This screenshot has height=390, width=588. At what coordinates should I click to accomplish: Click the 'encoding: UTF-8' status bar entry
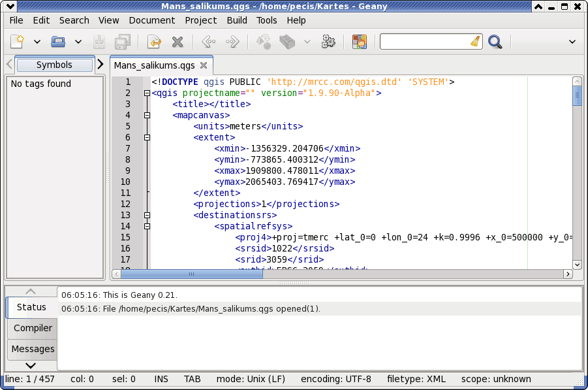coord(336,379)
